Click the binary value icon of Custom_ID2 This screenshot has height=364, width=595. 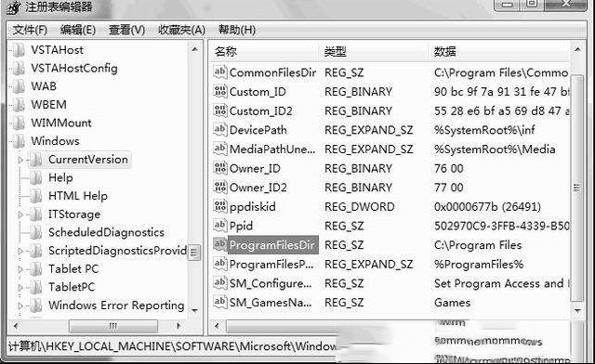[x=220, y=110]
